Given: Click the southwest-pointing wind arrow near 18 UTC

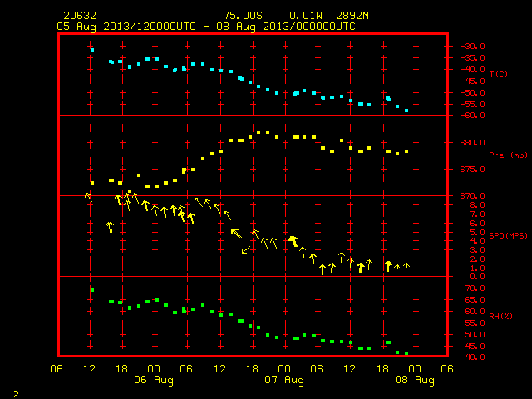Looking at the screenshot, I should 246,249.
